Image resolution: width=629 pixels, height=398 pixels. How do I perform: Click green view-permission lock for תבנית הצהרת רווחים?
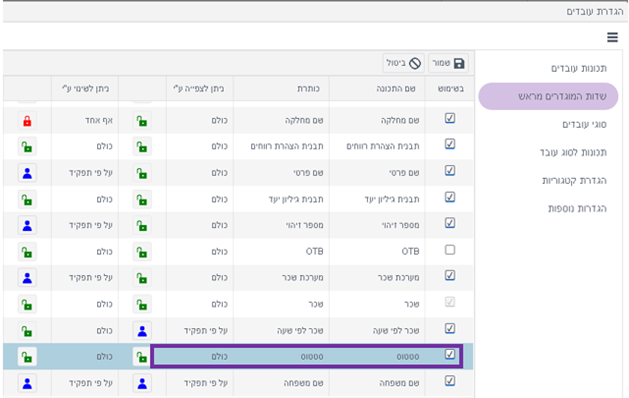tap(142, 147)
